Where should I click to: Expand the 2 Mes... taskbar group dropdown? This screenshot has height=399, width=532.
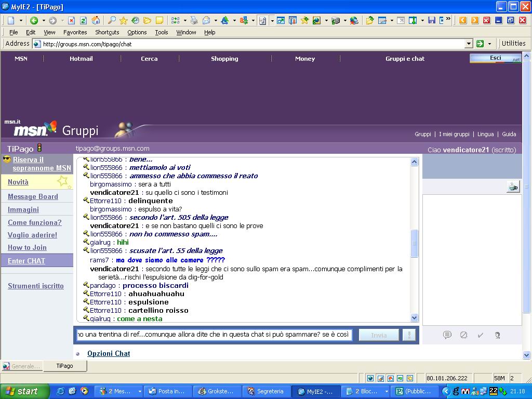pos(139,391)
